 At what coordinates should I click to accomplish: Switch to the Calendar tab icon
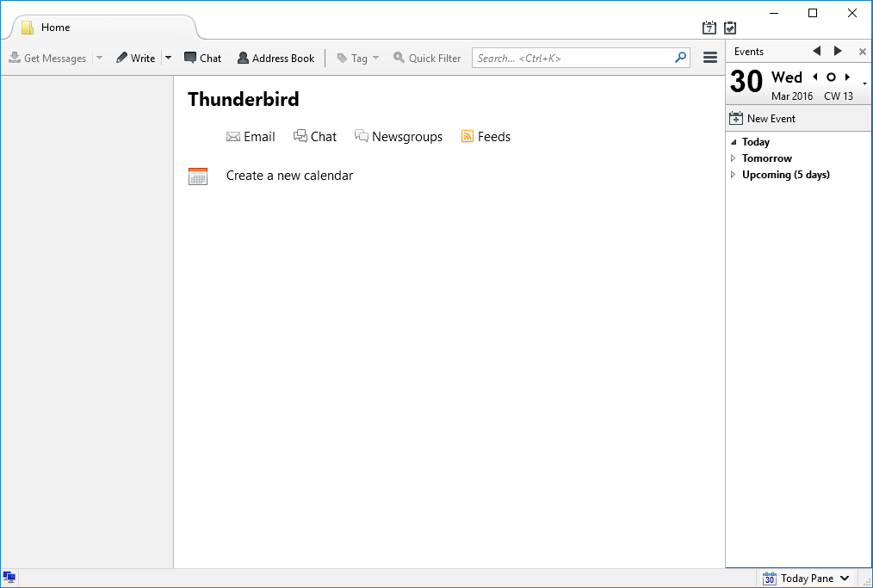[x=709, y=28]
